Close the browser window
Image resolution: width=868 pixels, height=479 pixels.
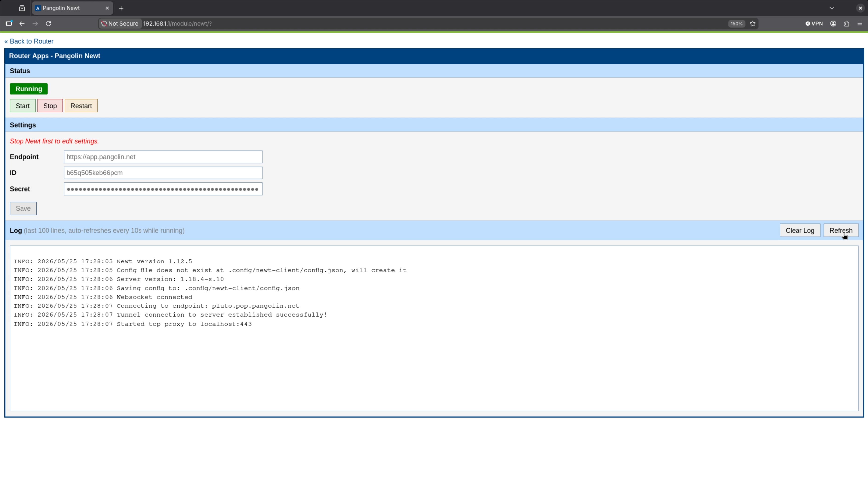(860, 8)
